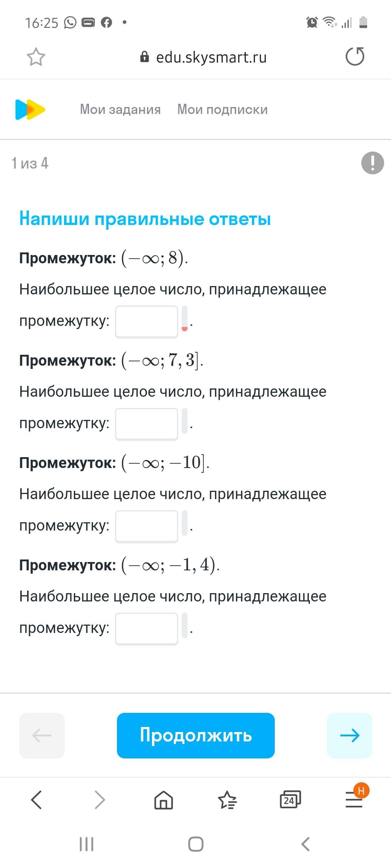Reload the page with refresh icon
Image resolution: width=391 pixels, height=868 pixels.
[x=355, y=57]
